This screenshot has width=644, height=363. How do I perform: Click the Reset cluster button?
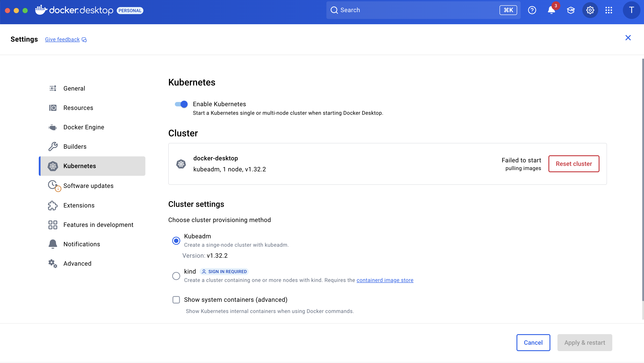click(x=574, y=164)
